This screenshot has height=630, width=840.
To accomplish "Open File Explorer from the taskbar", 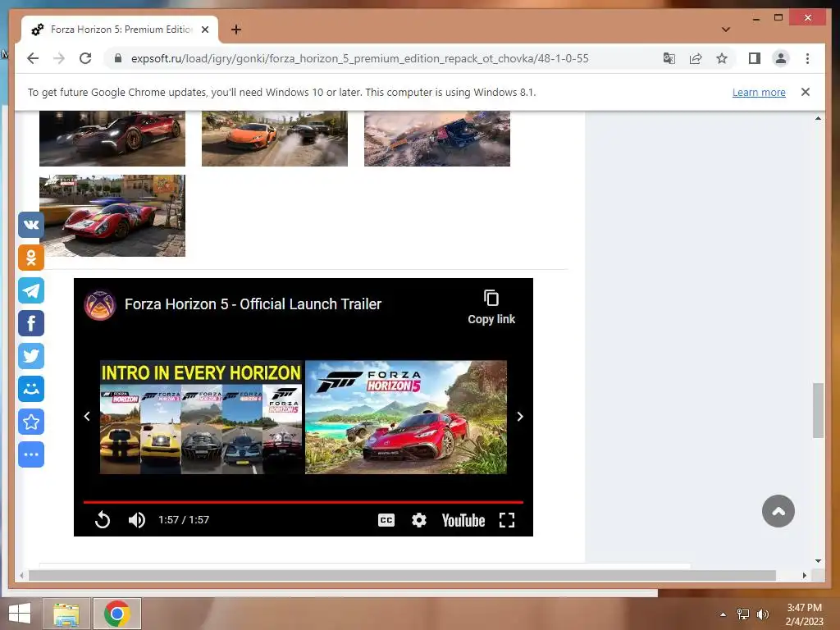I will tap(66, 614).
